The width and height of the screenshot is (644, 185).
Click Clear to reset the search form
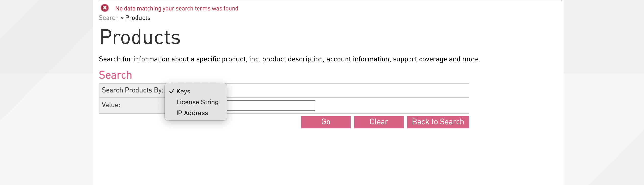378,122
